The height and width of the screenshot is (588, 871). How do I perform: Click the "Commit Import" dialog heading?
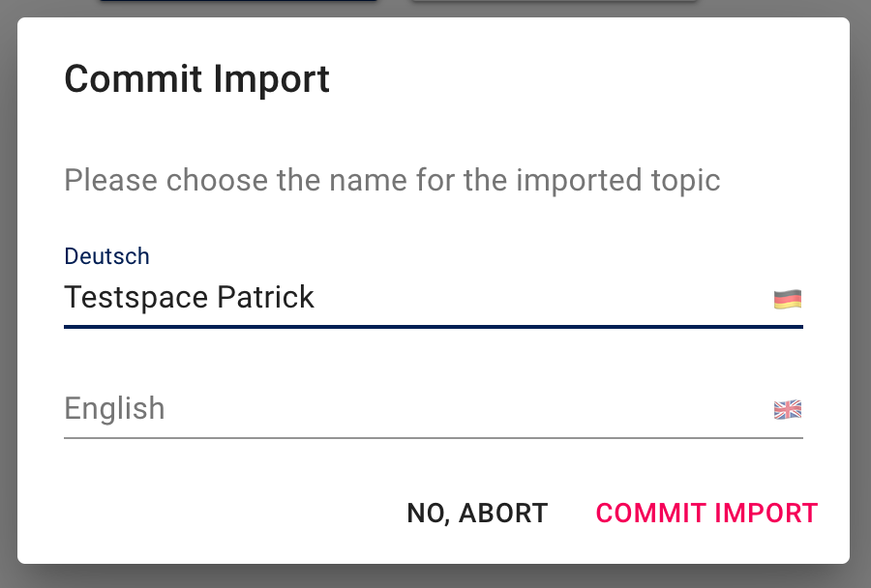point(196,78)
